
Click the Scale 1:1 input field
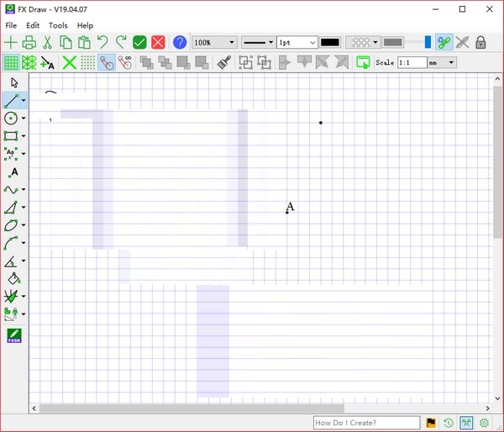[x=412, y=62]
